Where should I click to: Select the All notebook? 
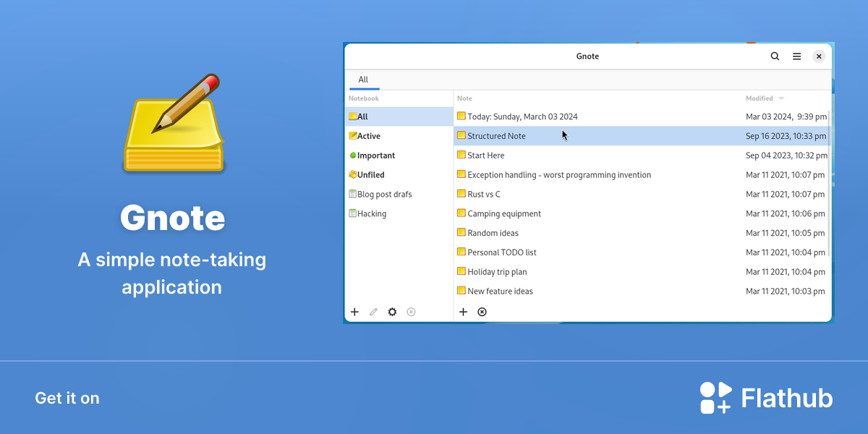(x=399, y=116)
